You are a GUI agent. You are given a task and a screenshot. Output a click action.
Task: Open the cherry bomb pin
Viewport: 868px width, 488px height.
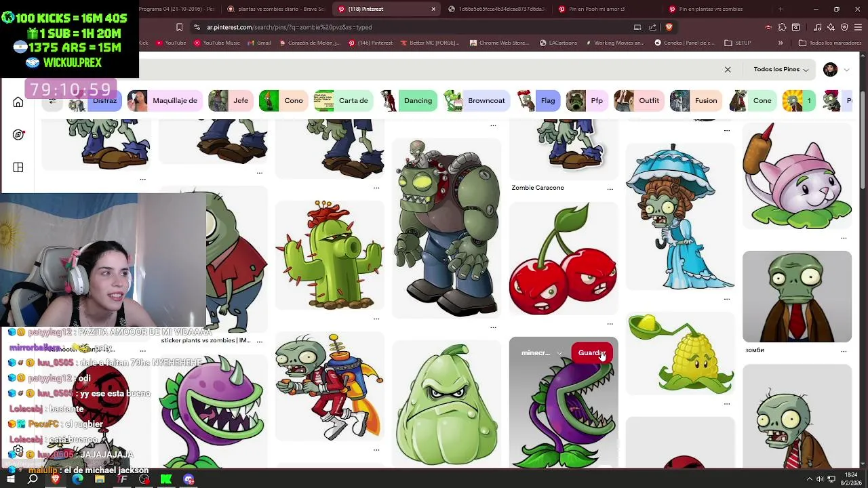pos(564,259)
